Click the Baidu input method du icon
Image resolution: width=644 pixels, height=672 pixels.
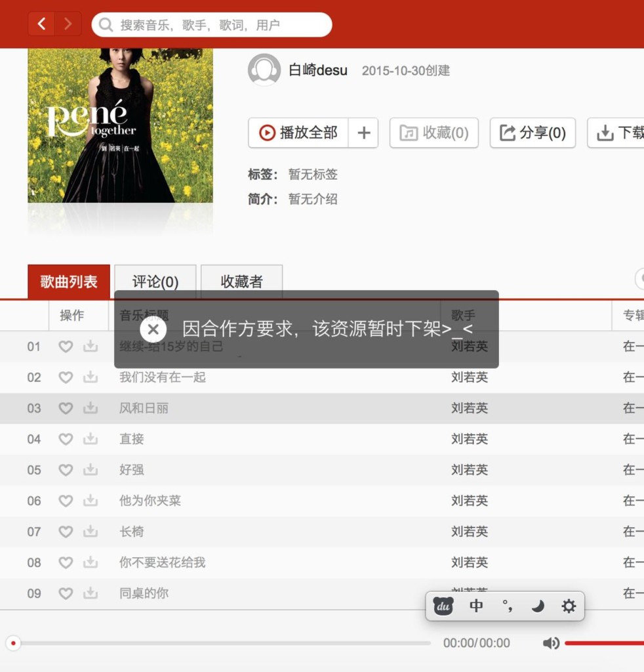pos(443,606)
